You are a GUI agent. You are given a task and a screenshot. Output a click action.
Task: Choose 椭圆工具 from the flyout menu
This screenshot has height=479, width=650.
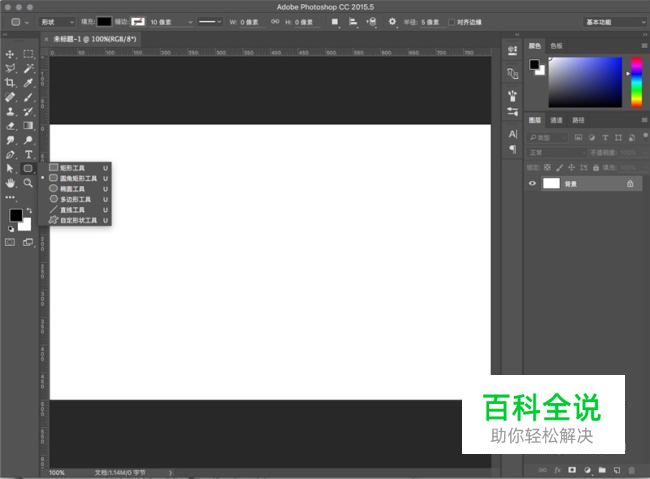coord(72,188)
